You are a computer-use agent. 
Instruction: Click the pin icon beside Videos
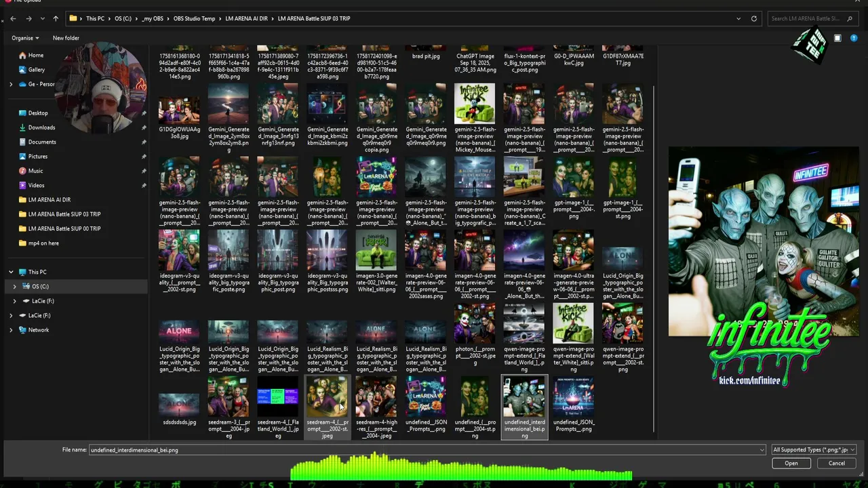coord(144,185)
